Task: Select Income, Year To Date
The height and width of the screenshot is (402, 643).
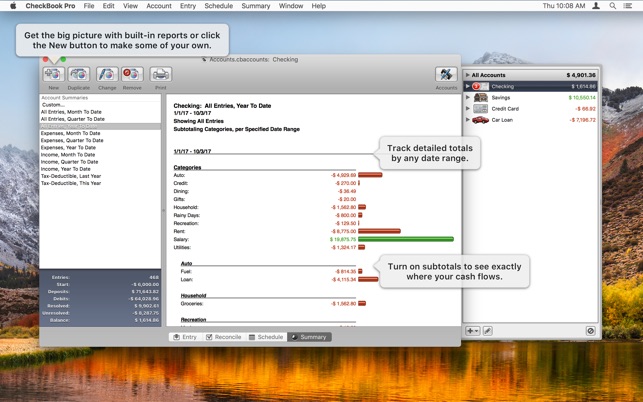Action: (x=100, y=169)
